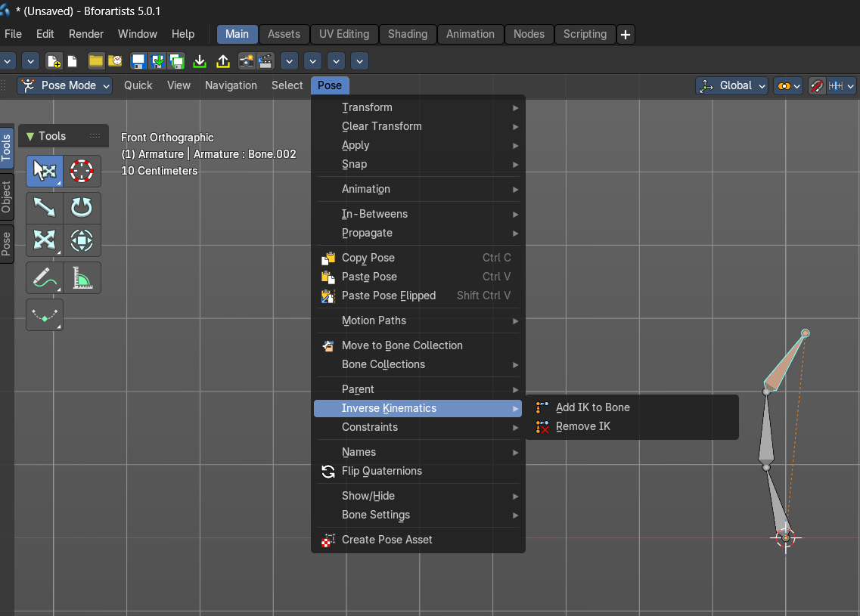Image resolution: width=860 pixels, height=616 pixels.
Task: Click Paste Pose Flipped menu entry
Action: [x=418, y=296]
